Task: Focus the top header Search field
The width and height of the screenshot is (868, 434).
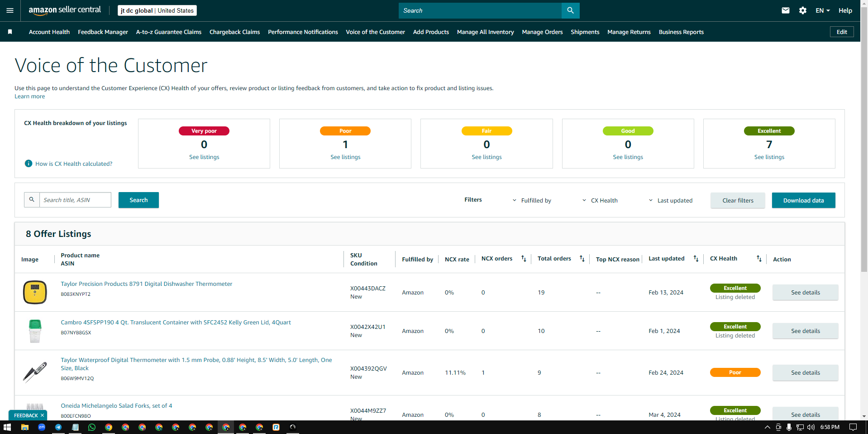Action: click(480, 10)
